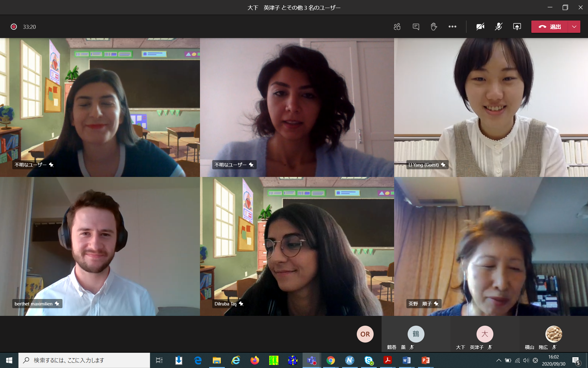Screen dimensions: 588x368
Task: Select the 茶野 順子 name label
Action: (420, 304)
